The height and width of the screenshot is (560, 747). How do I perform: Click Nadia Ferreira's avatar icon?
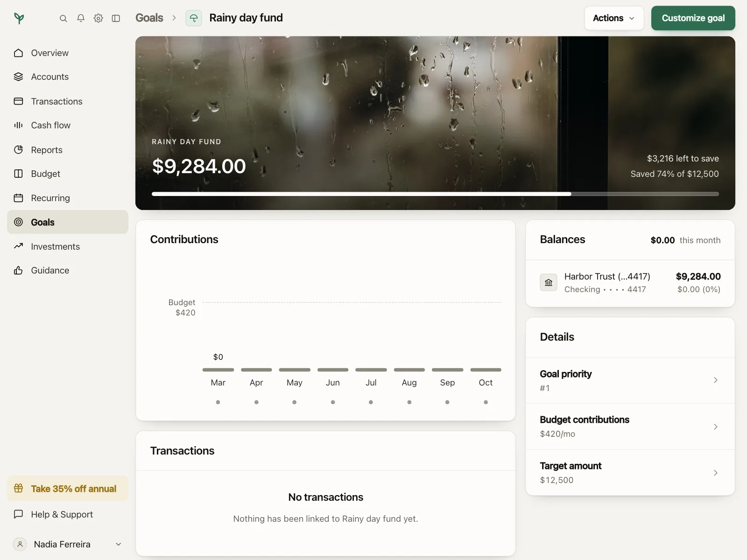(20, 544)
